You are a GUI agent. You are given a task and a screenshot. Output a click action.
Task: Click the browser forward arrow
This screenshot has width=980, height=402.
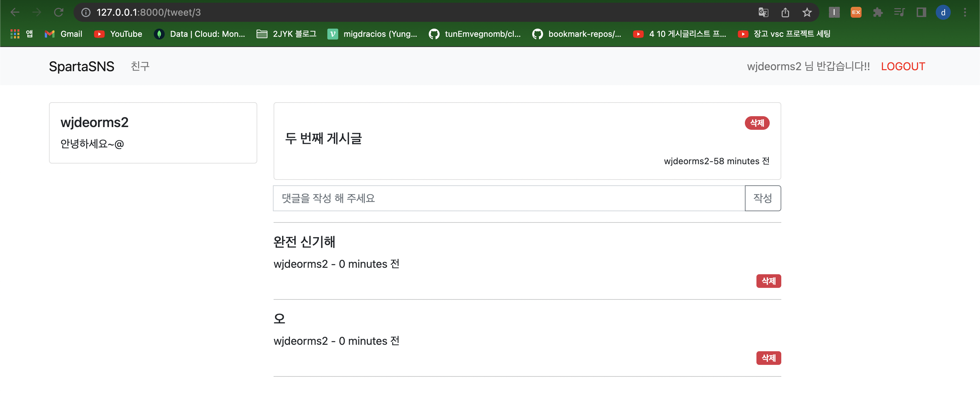tap(37, 13)
